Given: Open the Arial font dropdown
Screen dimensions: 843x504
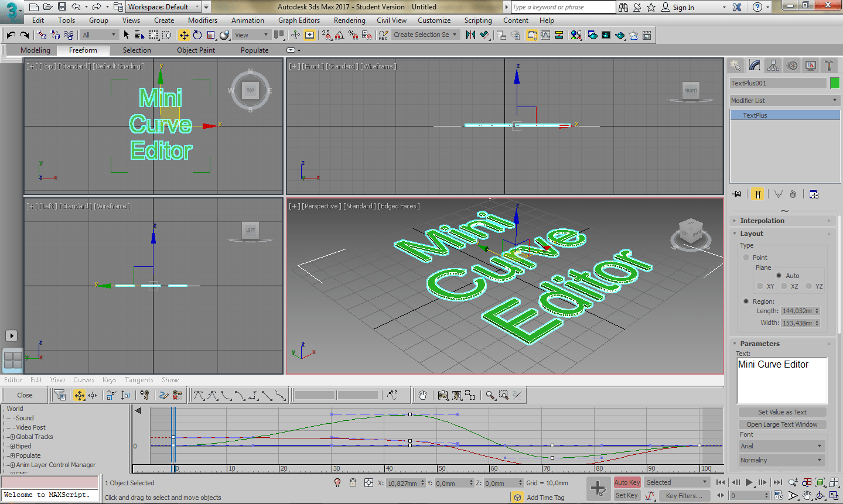Looking at the screenshot, I should [x=782, y=446].
